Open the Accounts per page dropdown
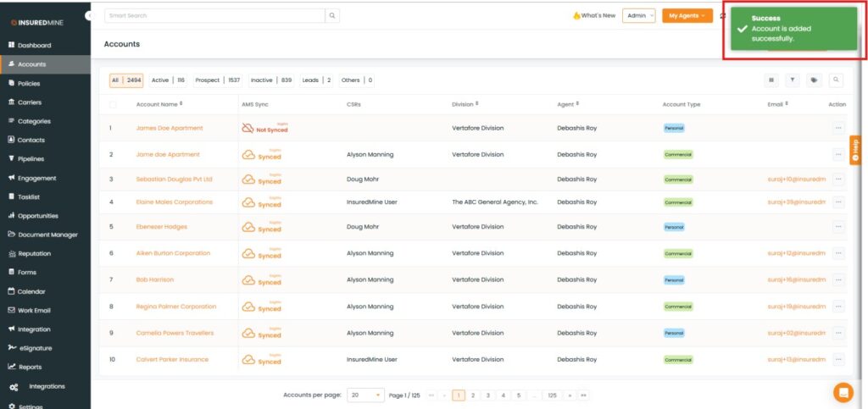 click(x=365, y=395)
